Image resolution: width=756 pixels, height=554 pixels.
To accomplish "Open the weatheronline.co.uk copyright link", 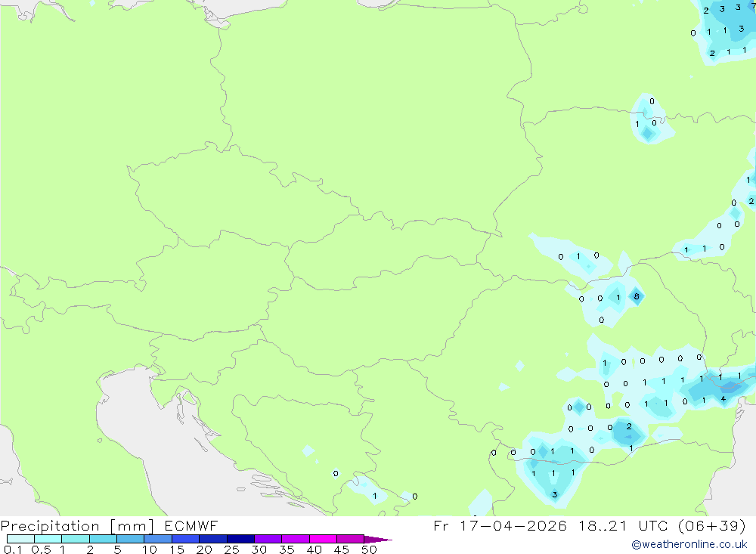I will (x=689, y=544).
